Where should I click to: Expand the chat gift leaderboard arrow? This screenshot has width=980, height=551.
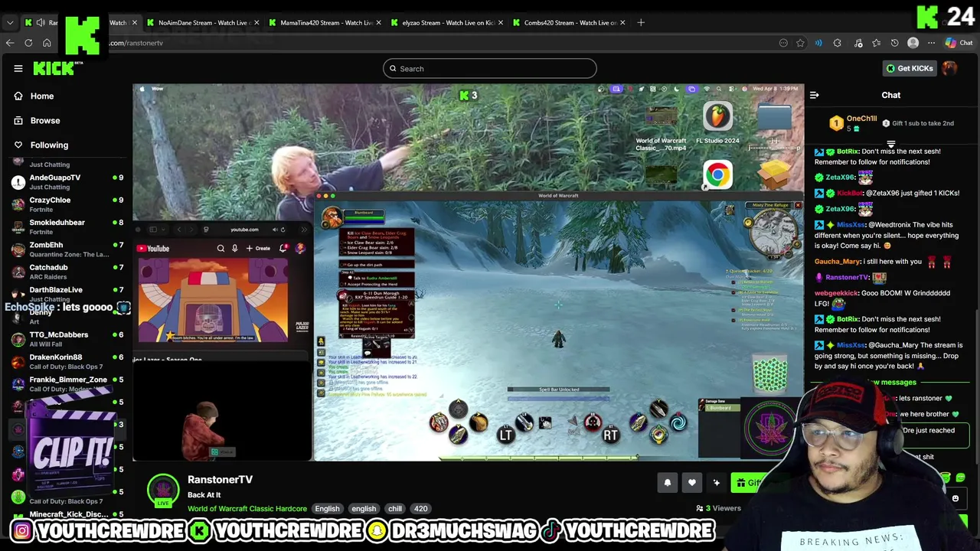click(x=891, y=144)
